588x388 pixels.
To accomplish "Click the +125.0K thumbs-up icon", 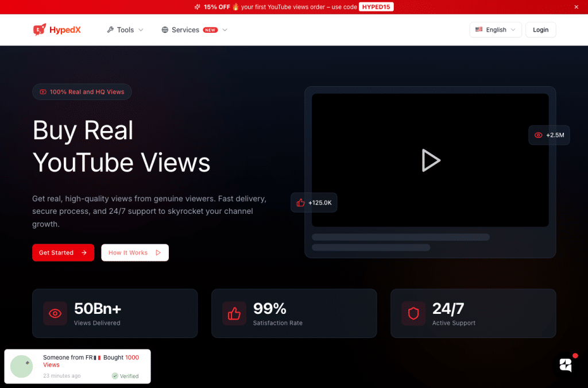I will click(x=300, y=203).
